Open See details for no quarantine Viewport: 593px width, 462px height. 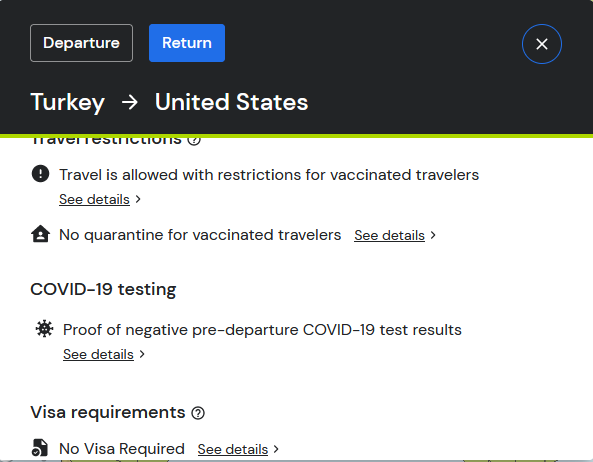(x=389, y=235)
